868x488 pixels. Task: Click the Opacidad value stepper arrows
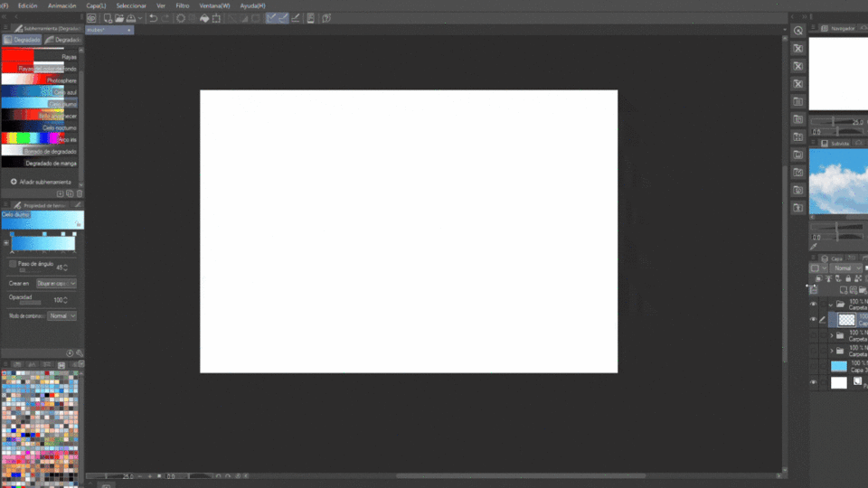(x=66, y=300)
